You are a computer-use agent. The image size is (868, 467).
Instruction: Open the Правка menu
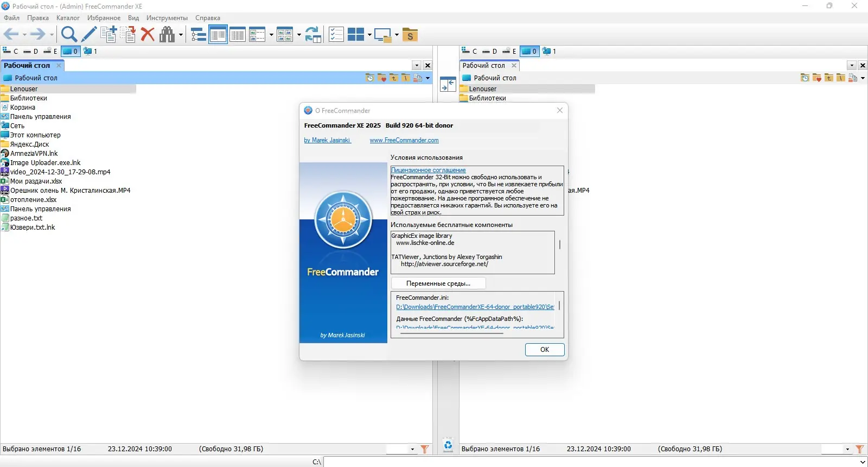coord(38,18)
